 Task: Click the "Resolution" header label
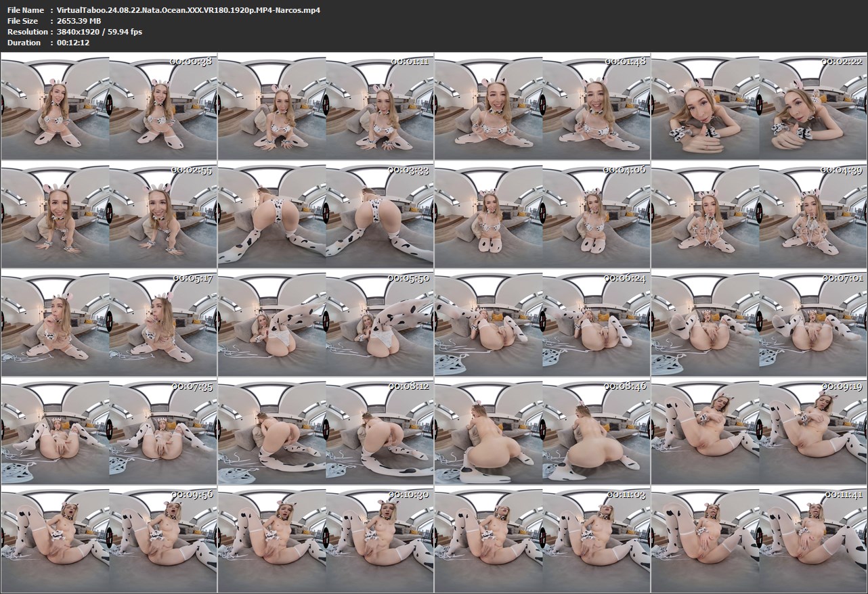click(x=28, y=32)
